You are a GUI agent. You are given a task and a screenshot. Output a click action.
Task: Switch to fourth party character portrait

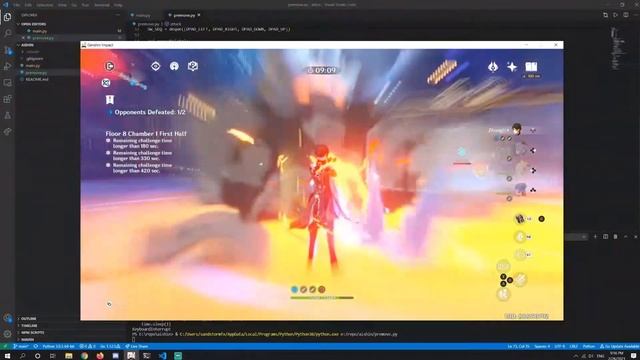[520, 189]
